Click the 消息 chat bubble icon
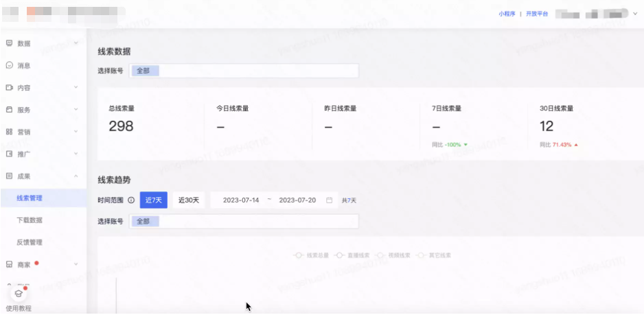This screenshot has height=315, width=644. pos(10,65)
